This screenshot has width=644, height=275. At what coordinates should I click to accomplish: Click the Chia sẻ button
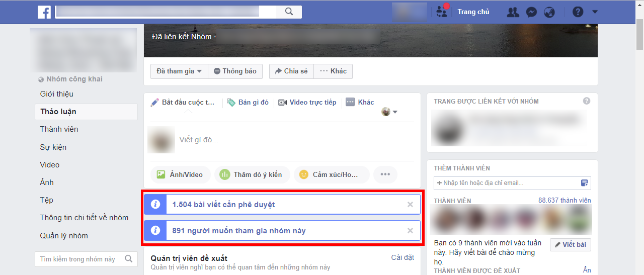[291, 71]
